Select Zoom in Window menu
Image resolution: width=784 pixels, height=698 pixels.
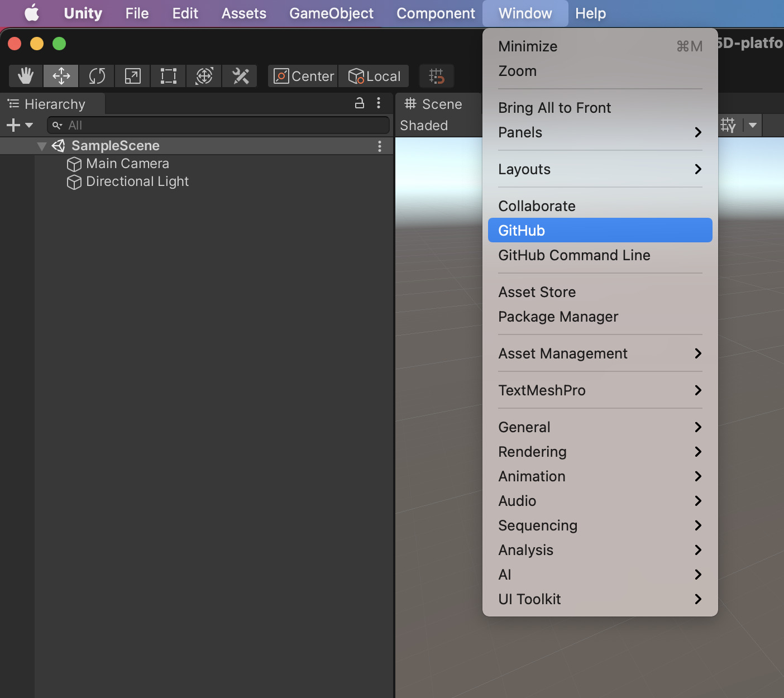(600, 71)
